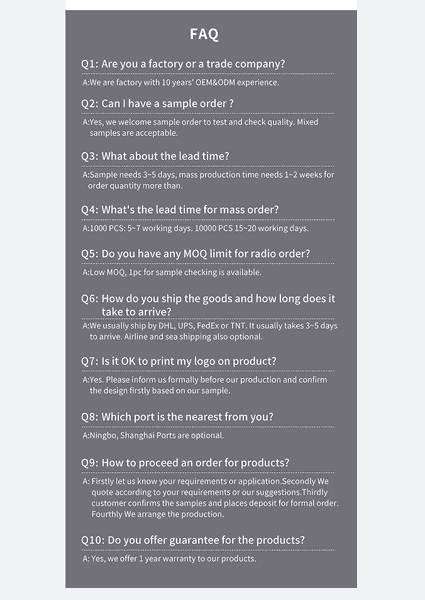
Task: Select the Q3 lead time question
Action: click(155, 156)
